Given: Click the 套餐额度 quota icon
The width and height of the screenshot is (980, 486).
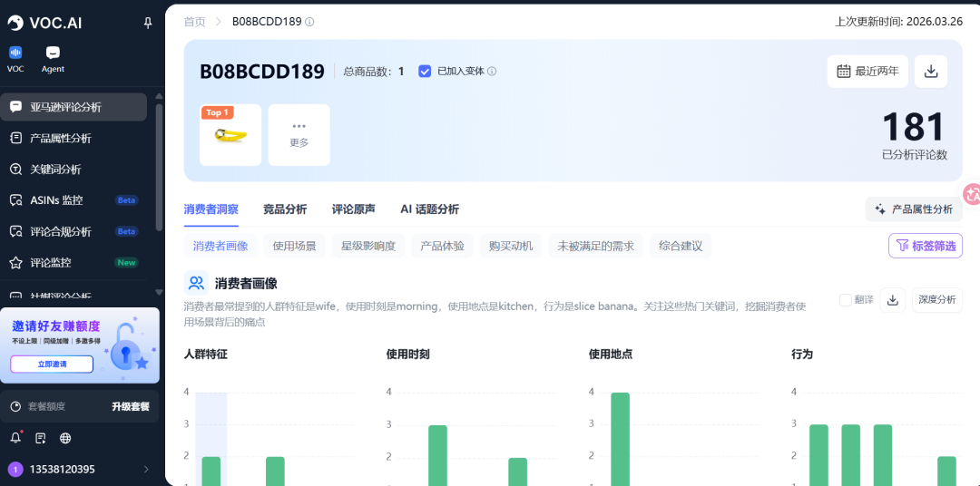Looking at the screenshot, I should (x=16, y=407).
